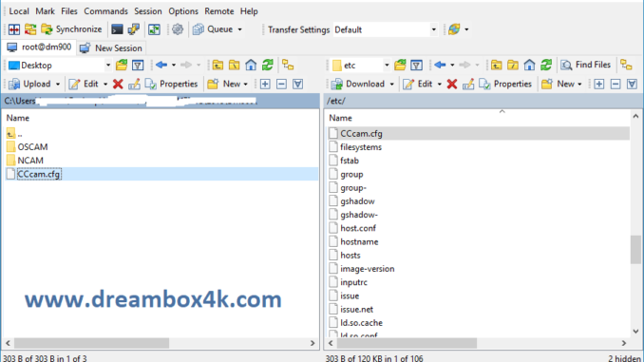Refresh the local panel
644x362 pixels.
coord(268,65)
